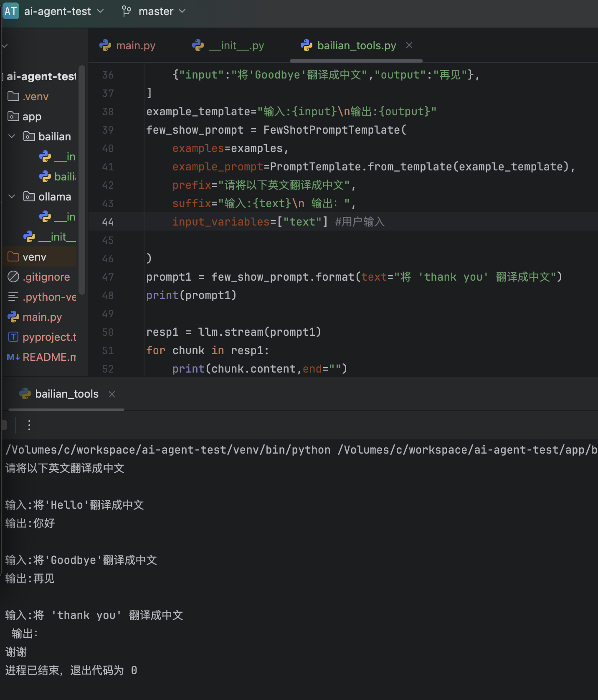The image size is (598, 700).
Task: Click the print(prompt1) code line
Action: click(191, 295)
